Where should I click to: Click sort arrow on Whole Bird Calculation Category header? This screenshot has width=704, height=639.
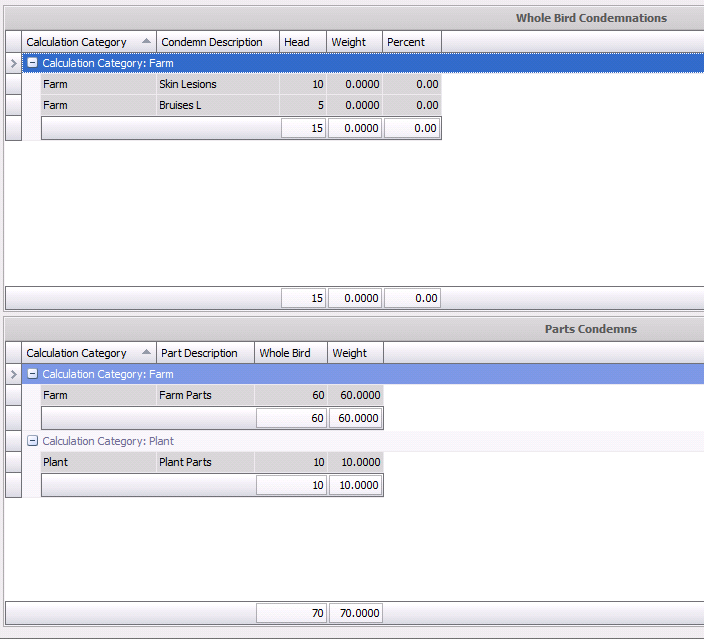[146, 42]
